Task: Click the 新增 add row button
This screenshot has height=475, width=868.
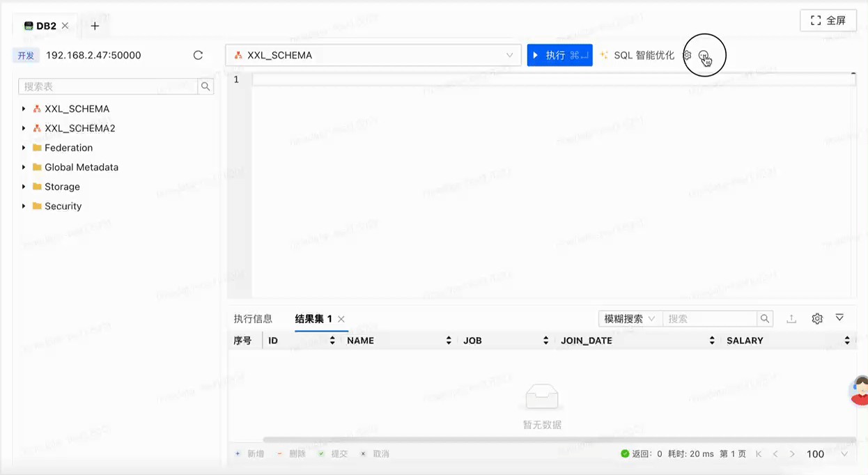Action: (249, 453)
